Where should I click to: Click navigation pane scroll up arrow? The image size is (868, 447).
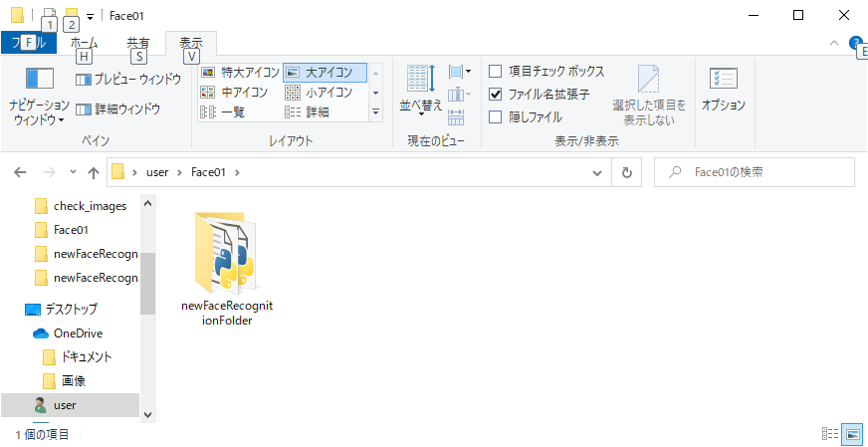click(147, 203)
